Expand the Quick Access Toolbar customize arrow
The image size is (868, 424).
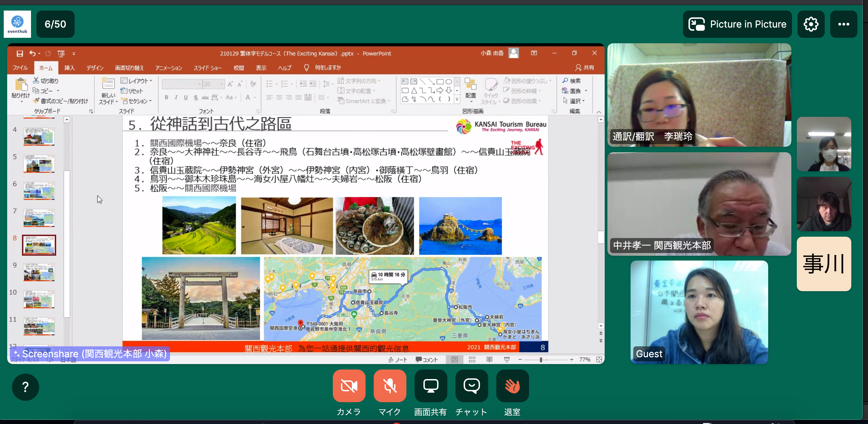pyautogui.click(x=74, y=53)
